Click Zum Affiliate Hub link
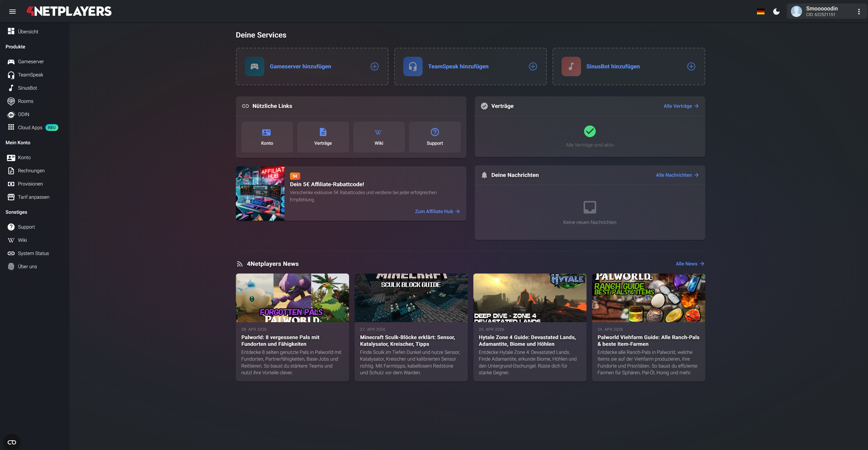This screenshot has height=450, width=868. pyautogui.click(x=437, y=211)
